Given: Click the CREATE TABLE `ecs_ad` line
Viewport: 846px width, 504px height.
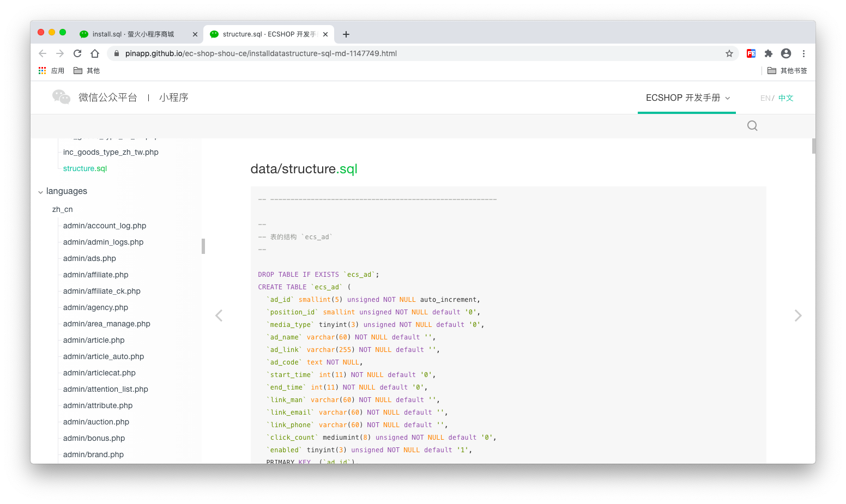Looking at the screenshot, I should pos(304,287).
